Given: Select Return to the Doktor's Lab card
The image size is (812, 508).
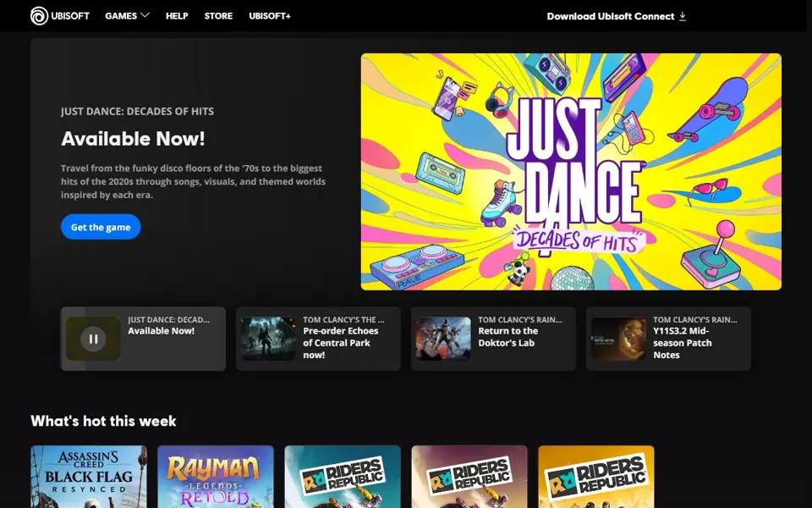Looking at the screenshot, I should point(493,339).
